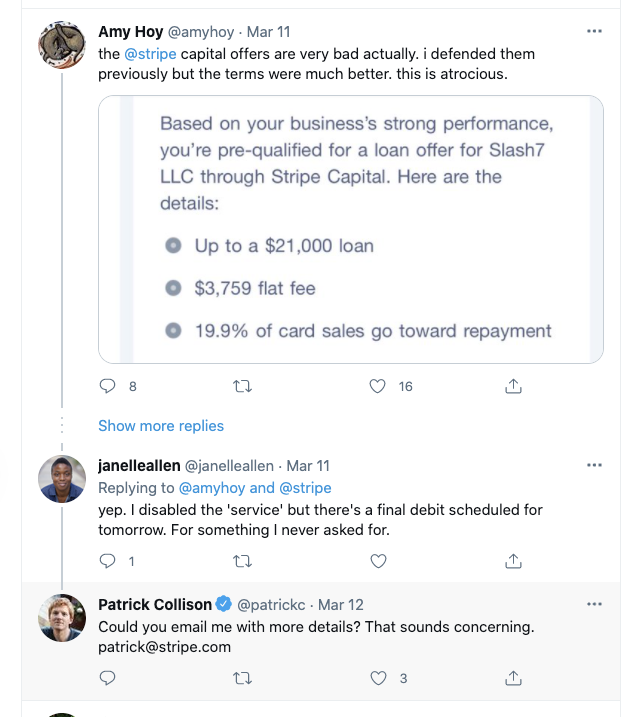Reply to janelleallen's tweet
The height and width of the screenshot is (717, 639).
[107, 561]
